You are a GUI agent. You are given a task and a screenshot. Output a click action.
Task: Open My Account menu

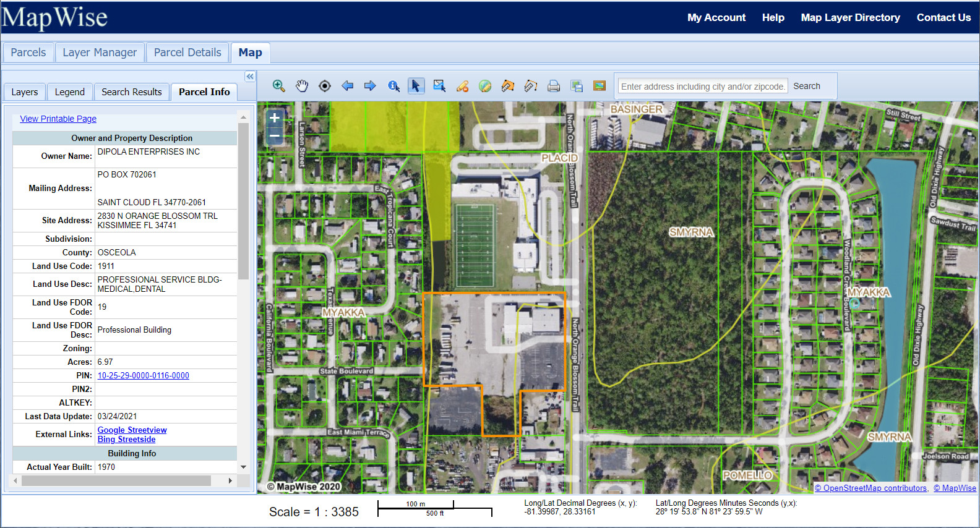point(716,17)
